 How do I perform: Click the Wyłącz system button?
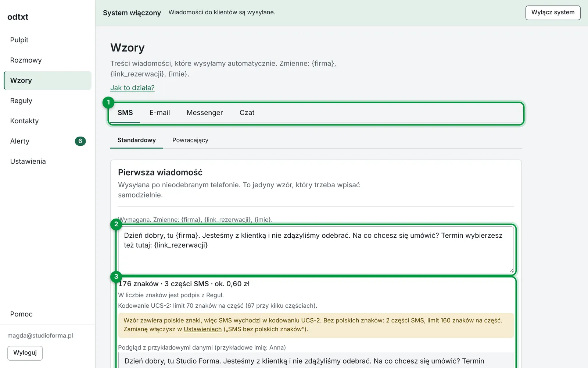tap(553, 13)
